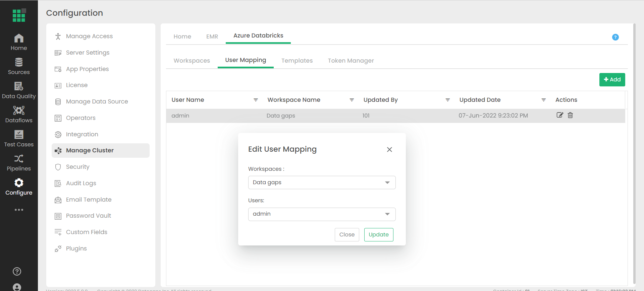Click the edit icon for admin row
Viewport: 644px width, 291px height.
click(560, 115)
